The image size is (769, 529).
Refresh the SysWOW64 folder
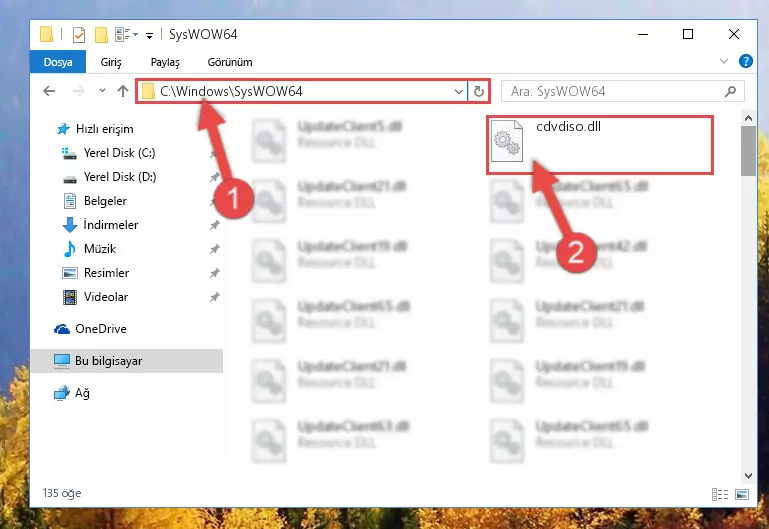479,92
